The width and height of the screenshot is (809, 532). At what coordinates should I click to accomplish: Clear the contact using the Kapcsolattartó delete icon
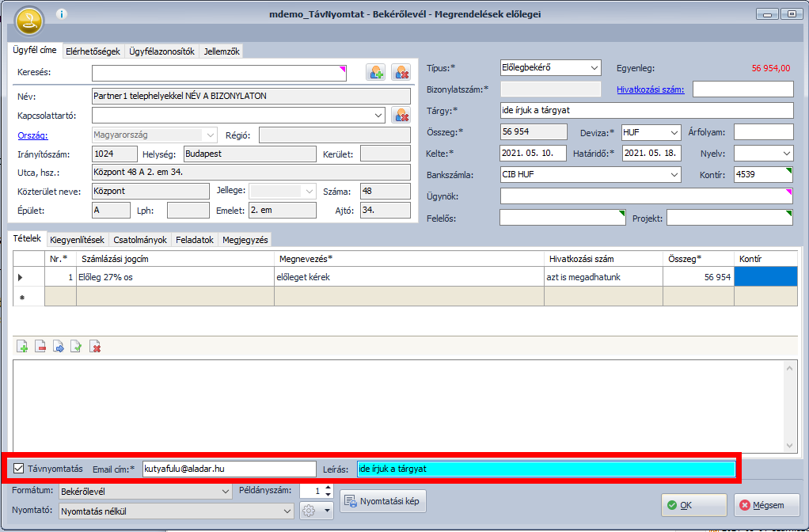pos(401,115)
